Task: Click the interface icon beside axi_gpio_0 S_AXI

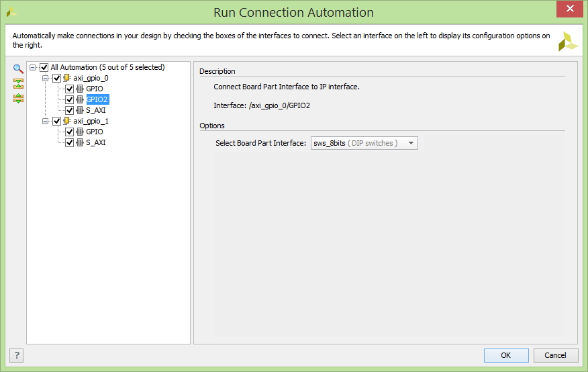Action: click(79, 110)
